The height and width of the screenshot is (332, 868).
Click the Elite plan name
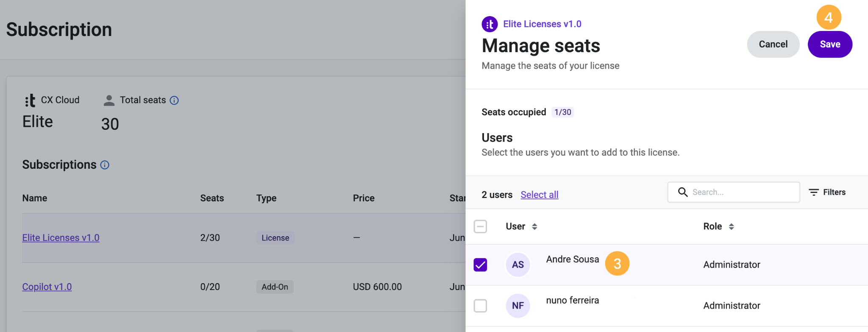point(38,122)
